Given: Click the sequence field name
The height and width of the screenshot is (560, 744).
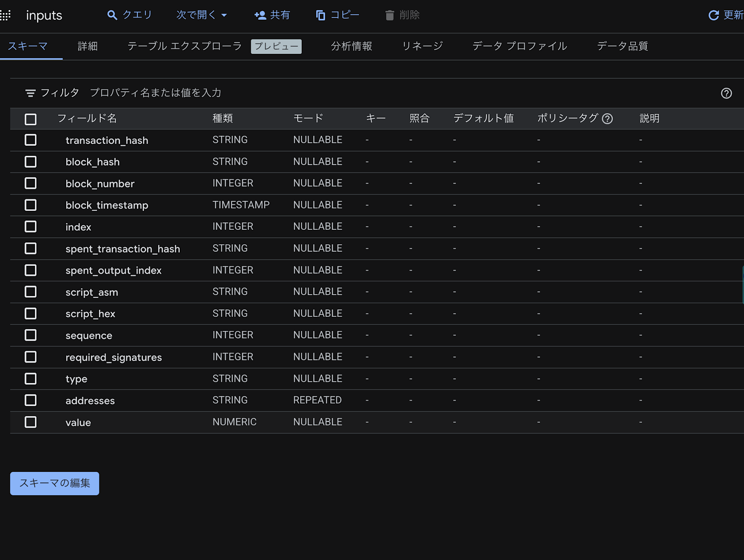Looking at the screenshot, I should point(89,336).
